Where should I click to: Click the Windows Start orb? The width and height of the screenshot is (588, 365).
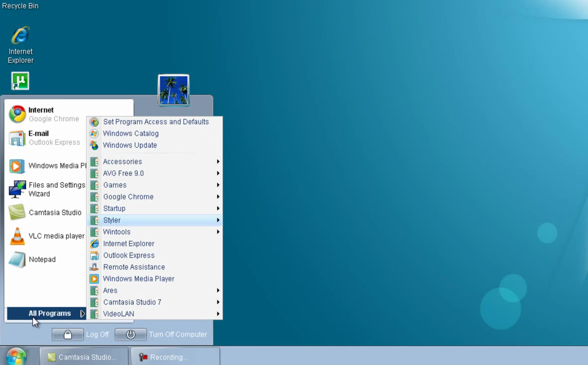click(x=16, y=357)
